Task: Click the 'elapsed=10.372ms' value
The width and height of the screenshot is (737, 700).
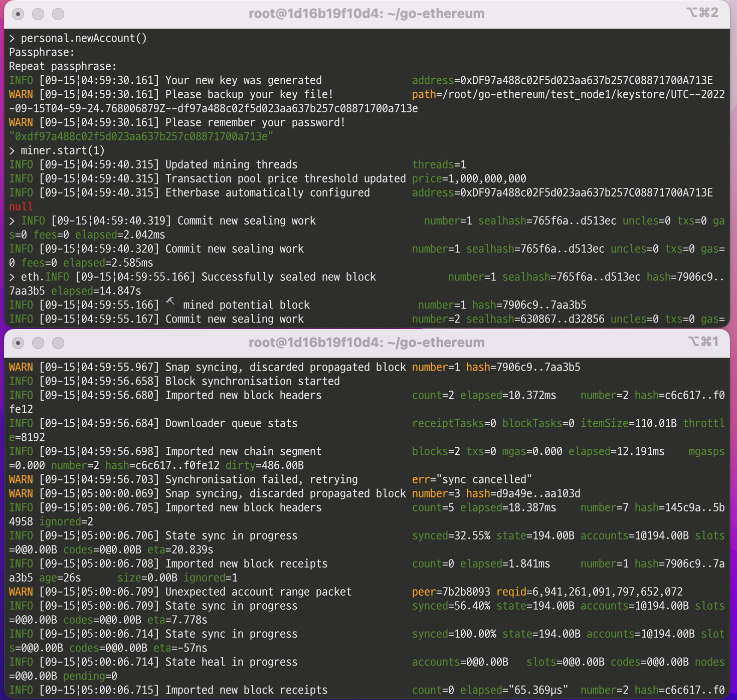Action: point(508,395)
